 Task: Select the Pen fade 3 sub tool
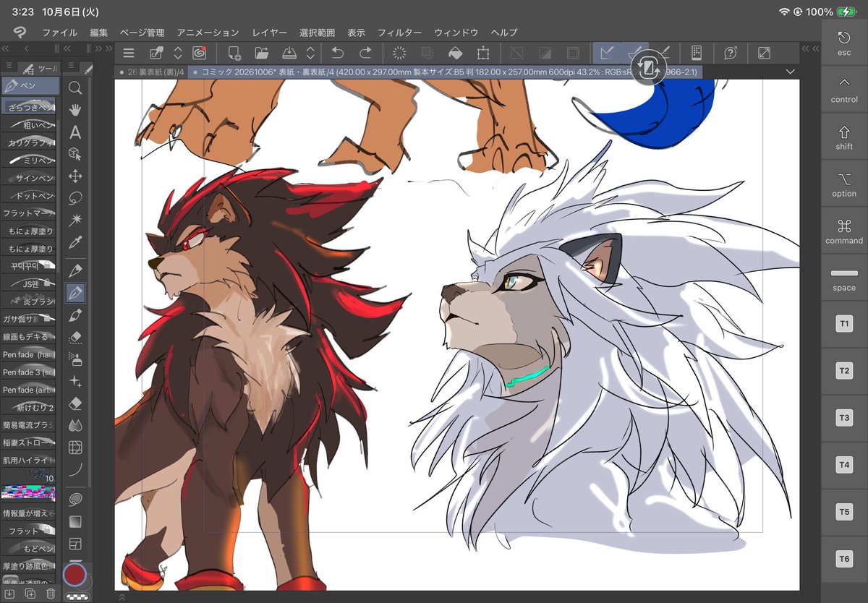pyautogui.click(x=29, y=372)
